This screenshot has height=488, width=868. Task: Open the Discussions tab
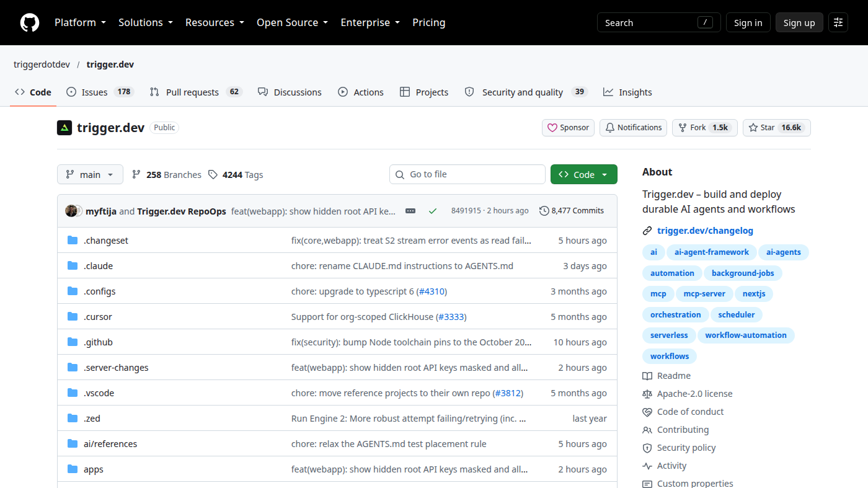[290, 92]
